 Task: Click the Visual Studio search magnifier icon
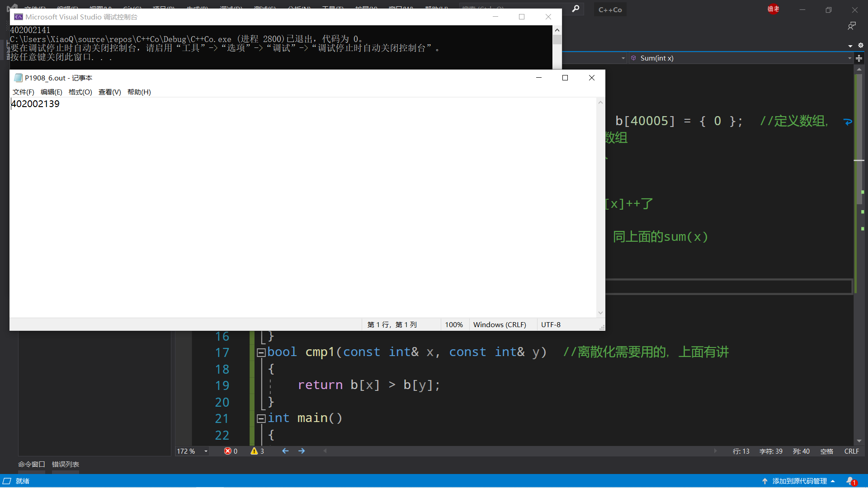[x=576, y=9]
